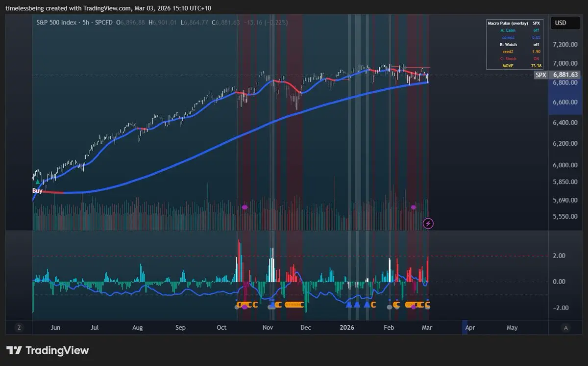
Task: Click the purple dot in the October volume bars
Action: [245, 208]
